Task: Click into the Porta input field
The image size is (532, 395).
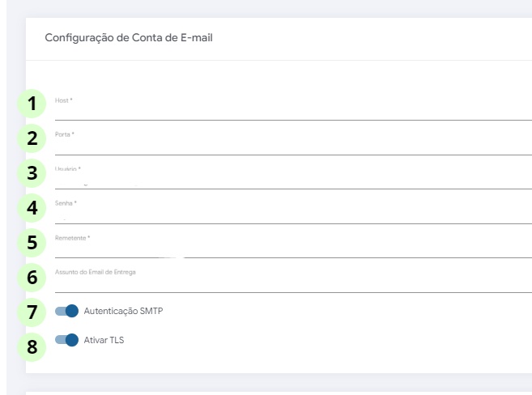Action: click(x=292, y=147)
